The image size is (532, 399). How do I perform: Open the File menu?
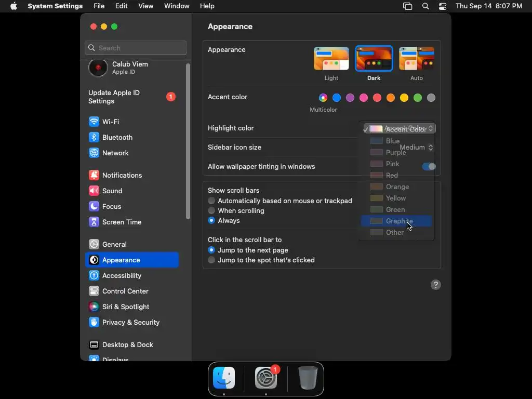[99, 6]
